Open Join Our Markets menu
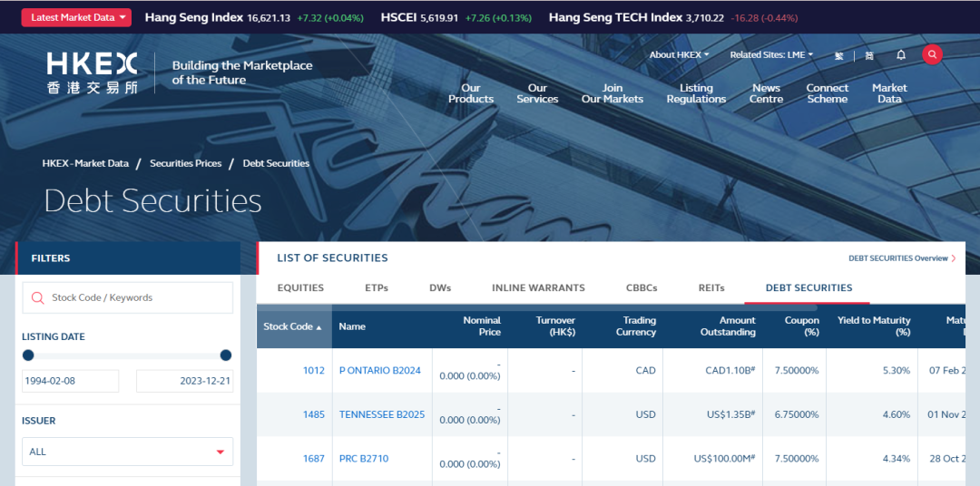 tap(612, 93)
